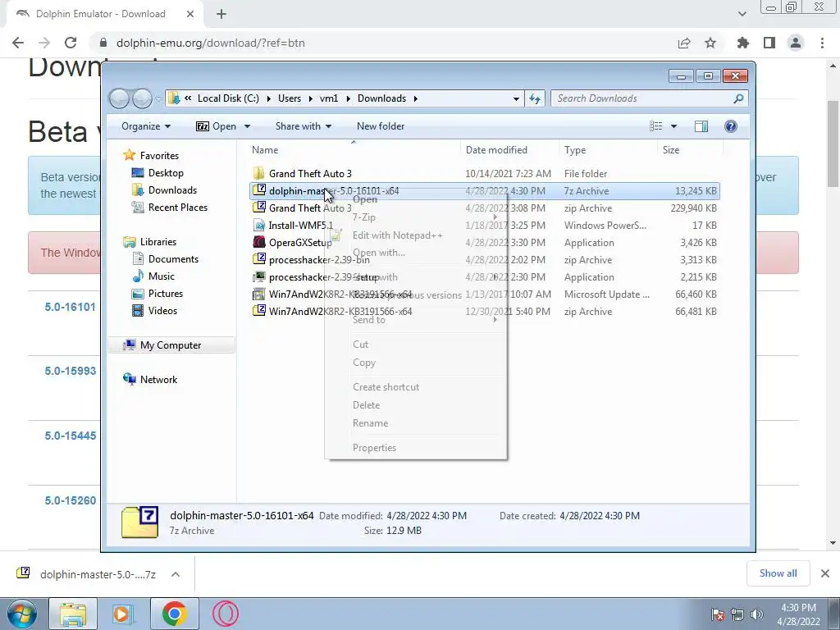Click the Install-WMF5.1 script icon
This screenshot has height=630, width=840.
pos(258,225)
